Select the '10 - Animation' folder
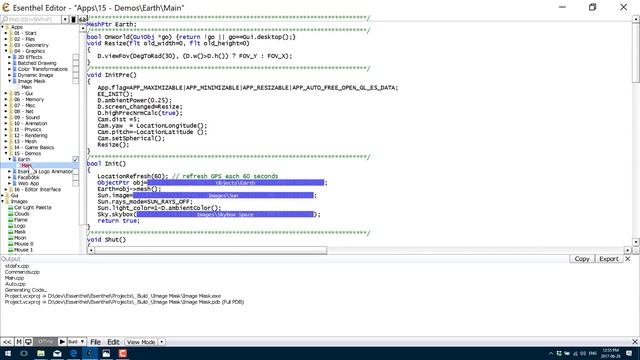Viewport: 640px width, 360px height. click(x=31, y=123)
